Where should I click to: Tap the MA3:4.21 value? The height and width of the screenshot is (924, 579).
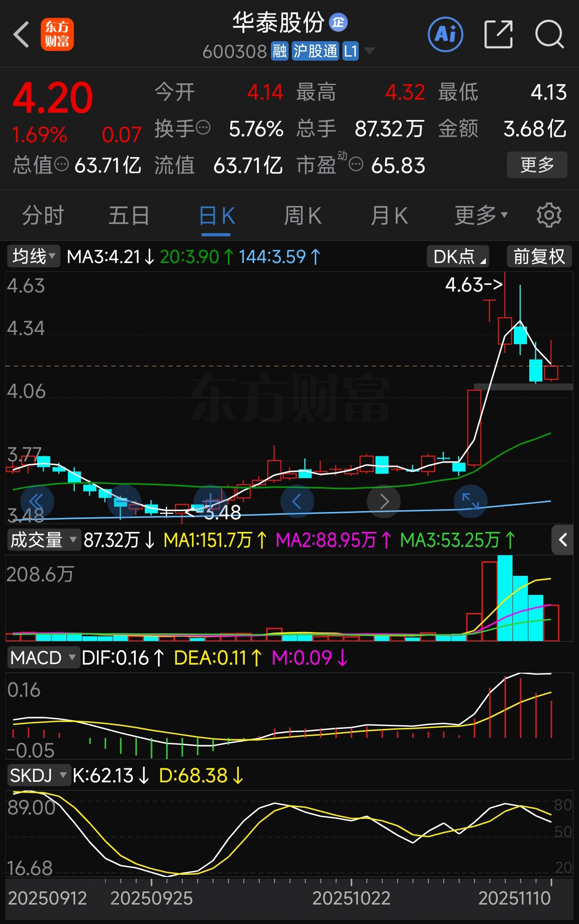point(111,257)
